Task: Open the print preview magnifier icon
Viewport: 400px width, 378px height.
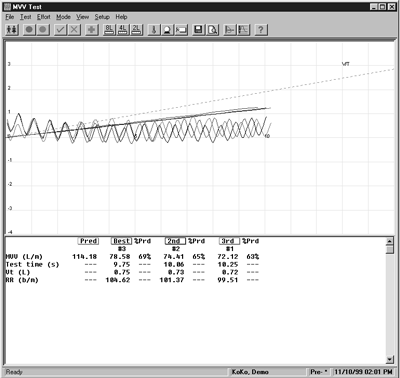Action: click(x=212, y=30)
